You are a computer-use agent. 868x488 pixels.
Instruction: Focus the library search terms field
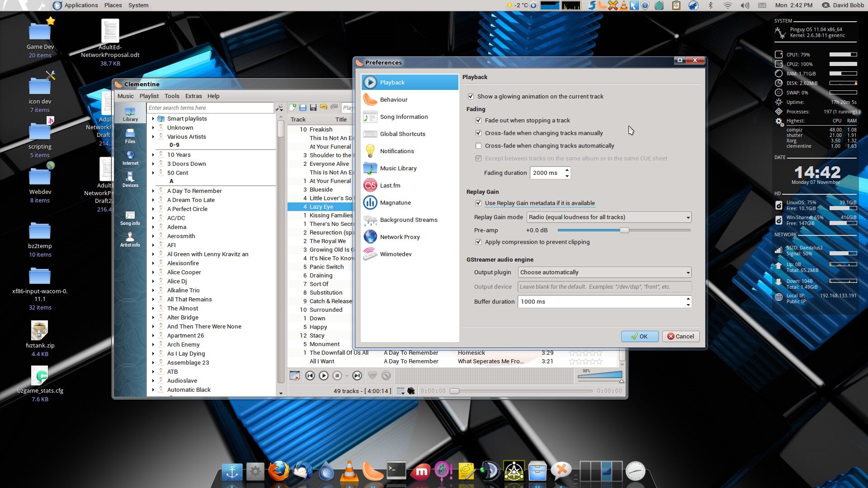pos(210,108)
